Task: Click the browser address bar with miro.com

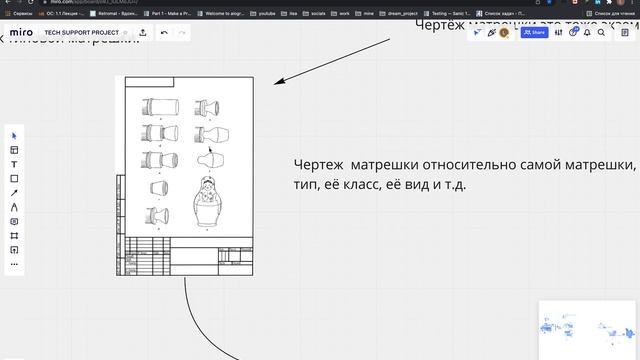Action: [x=286, y=2]
